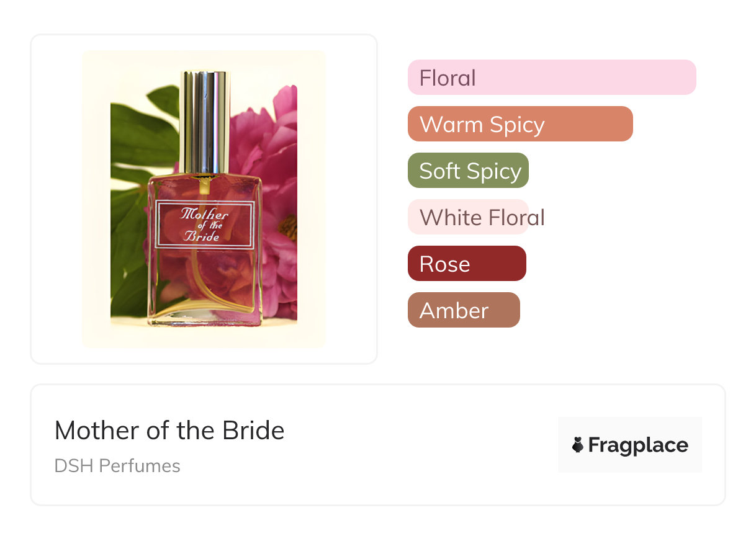Choose the White Floral accord bar
The image size is (756, 536).
(468, 217)
